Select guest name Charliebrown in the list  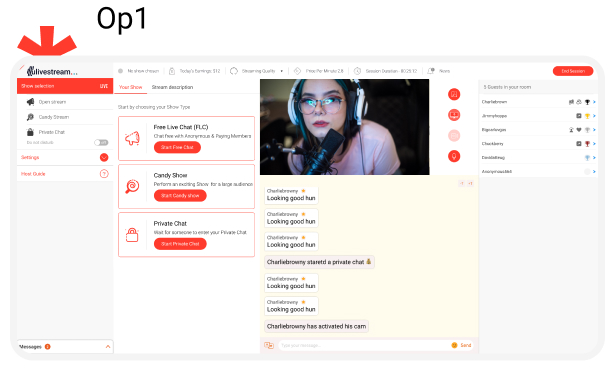click(494, 102)
